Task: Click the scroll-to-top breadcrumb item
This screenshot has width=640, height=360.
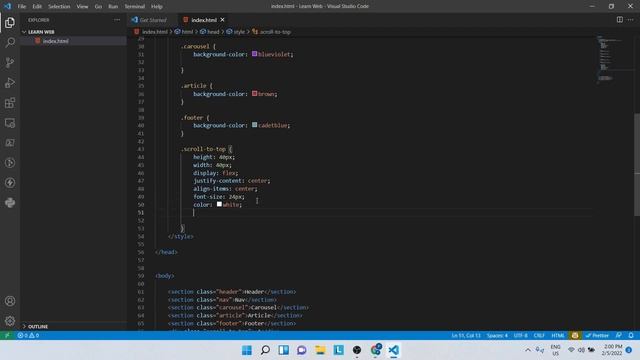Action: pos(272,32)
